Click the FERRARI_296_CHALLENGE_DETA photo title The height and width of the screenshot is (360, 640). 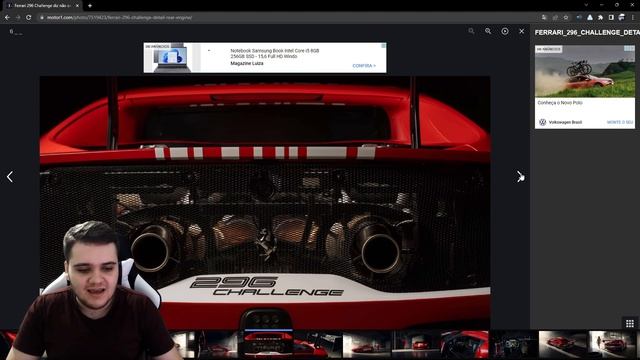587,32
